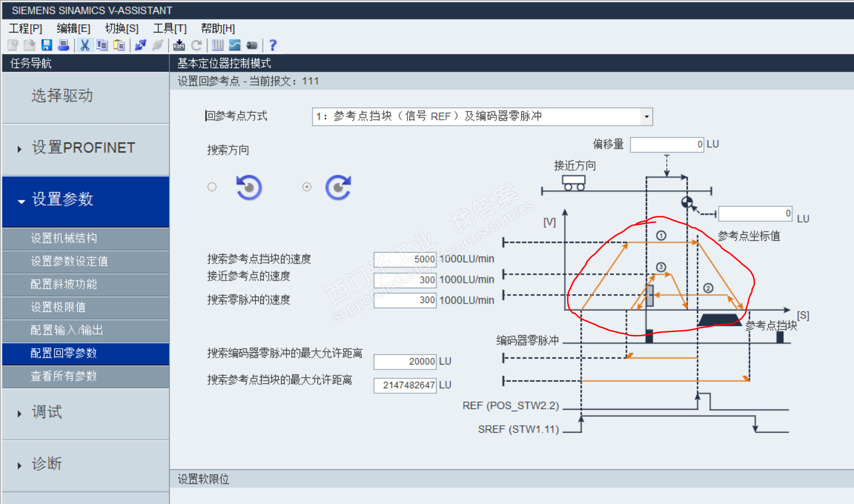This screenshot has height=504, width=854.
Task: Select the counter-clockwise search direction radio button
Action: pos(212,187)
